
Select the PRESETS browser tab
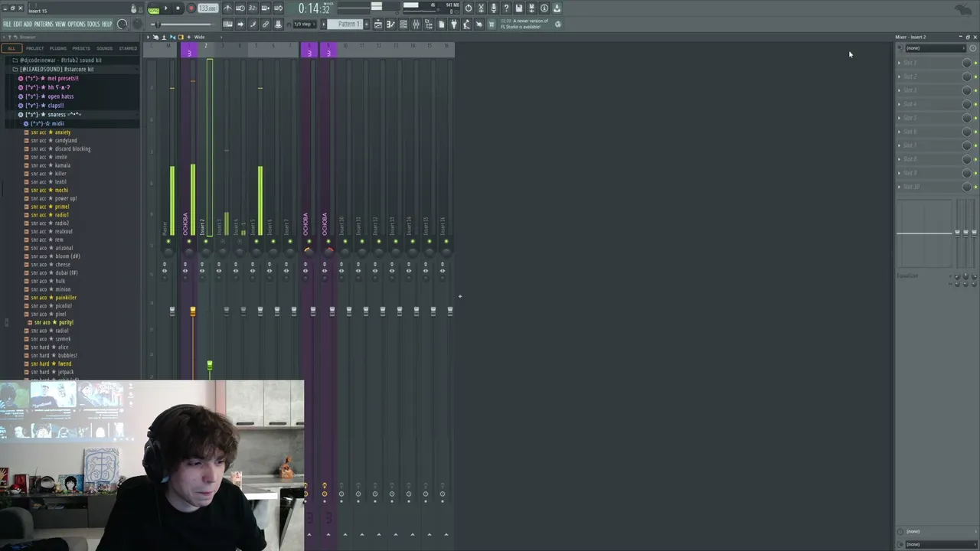click(81, 48)
